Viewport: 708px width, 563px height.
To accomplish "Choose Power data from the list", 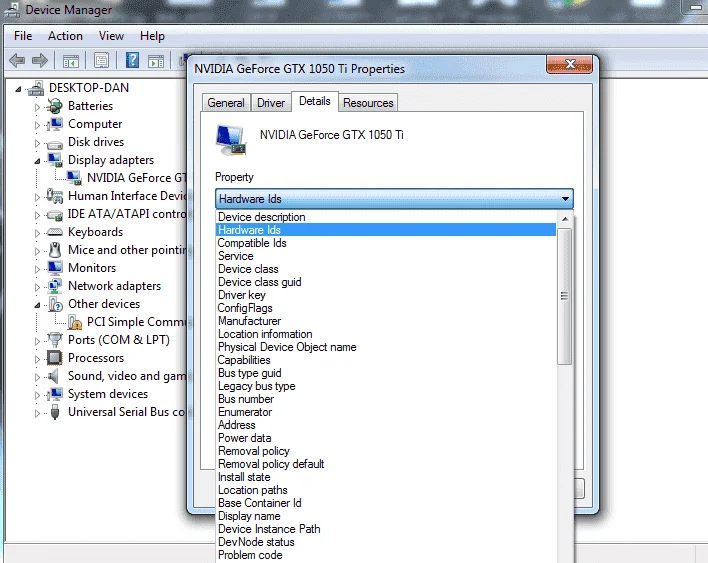I will coord(386,438).
